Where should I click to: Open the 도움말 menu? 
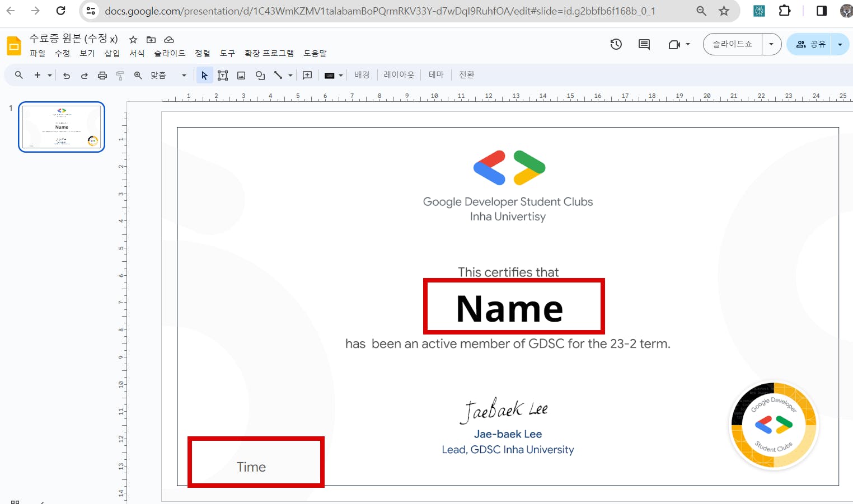point(315,53)
